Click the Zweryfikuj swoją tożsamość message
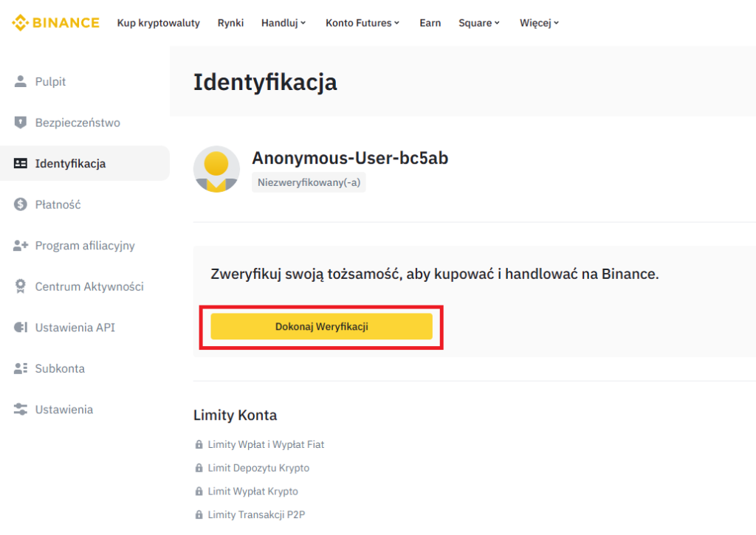The height and width of the screenshot is (535, 756). coord(434,274)
